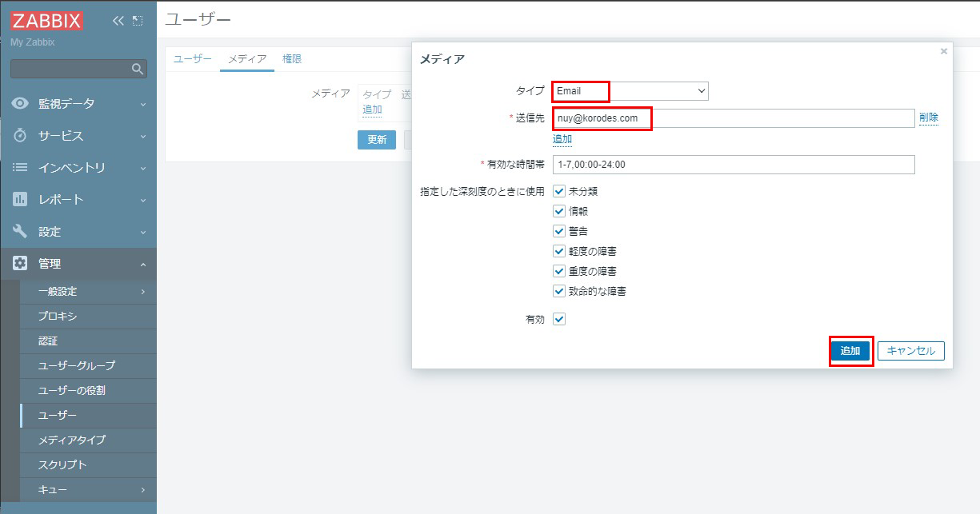The image size is (980, 514).
Task: Toggle sidebar auto-hide icon
Action: 138,21
